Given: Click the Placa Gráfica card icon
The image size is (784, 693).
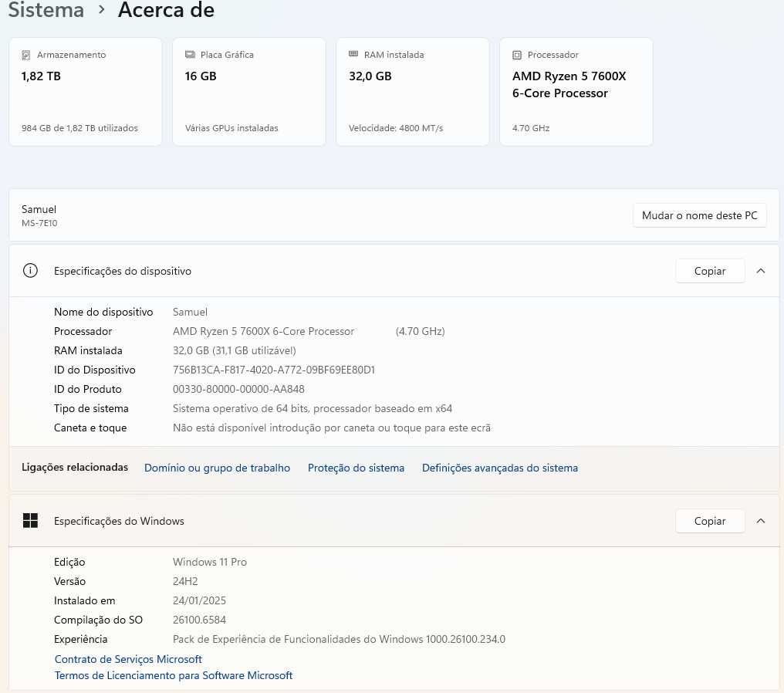Looking at the screenshot, I should 190,55.
